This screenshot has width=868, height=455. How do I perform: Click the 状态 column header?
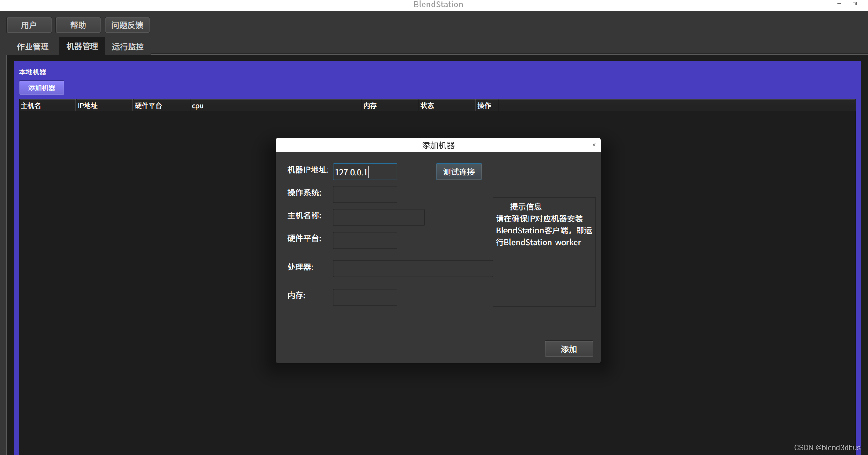[447, 106]
